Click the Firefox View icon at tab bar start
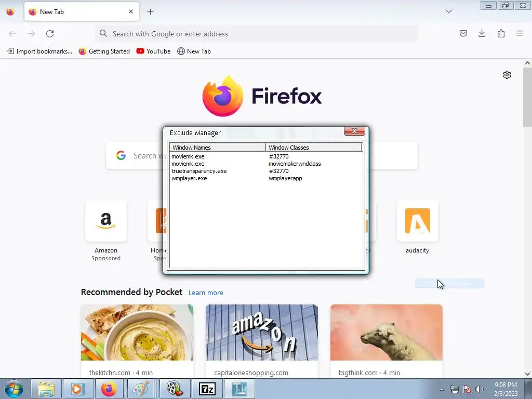 click(x=10, y=11)
